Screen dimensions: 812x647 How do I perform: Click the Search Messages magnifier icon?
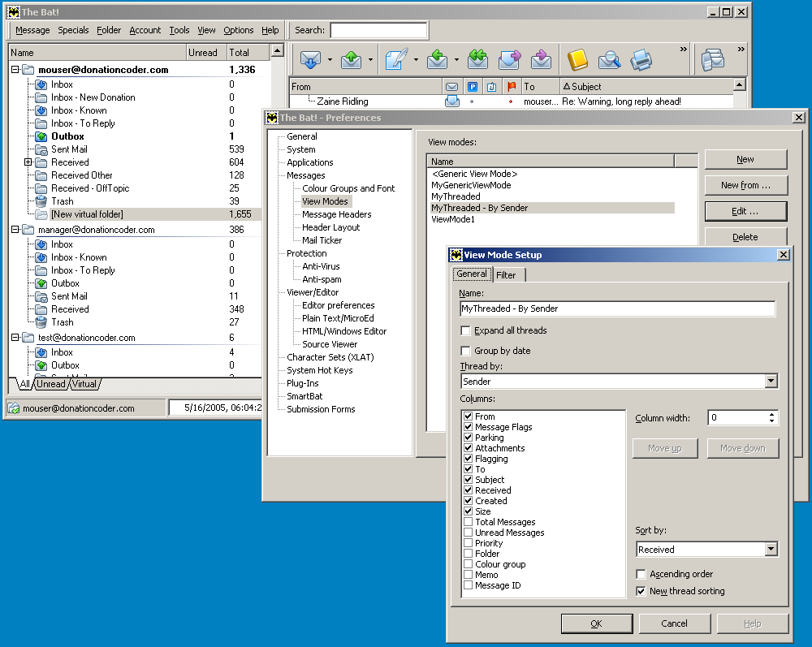[610, 60]
